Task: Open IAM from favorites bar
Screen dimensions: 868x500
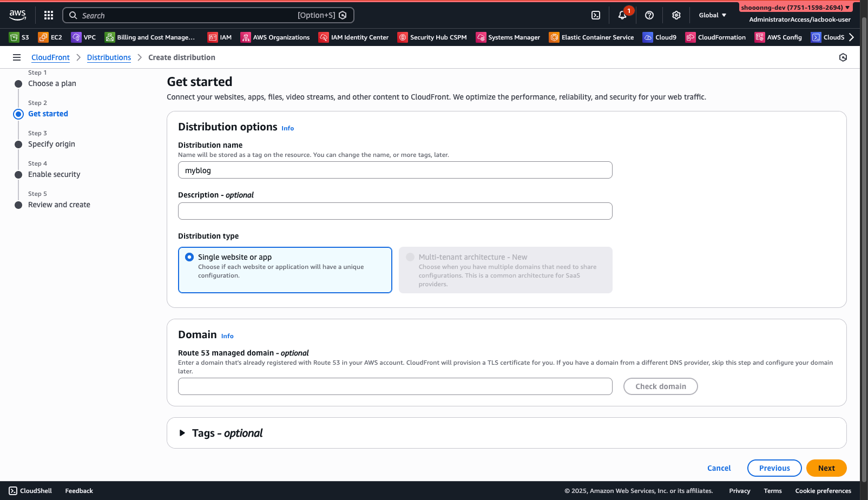Action: [x=220, y=37]
